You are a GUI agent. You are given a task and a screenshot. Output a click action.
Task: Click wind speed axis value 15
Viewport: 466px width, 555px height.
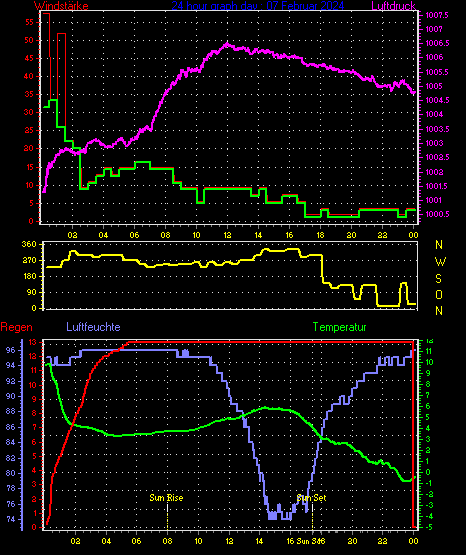tap(29, 167)
